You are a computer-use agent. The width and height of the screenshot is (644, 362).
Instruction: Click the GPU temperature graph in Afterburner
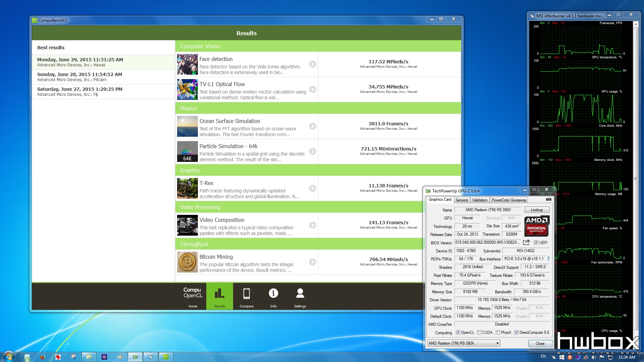point(581,74)
